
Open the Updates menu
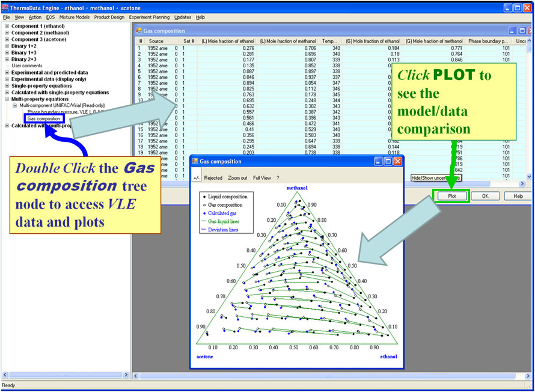point(183,17)
